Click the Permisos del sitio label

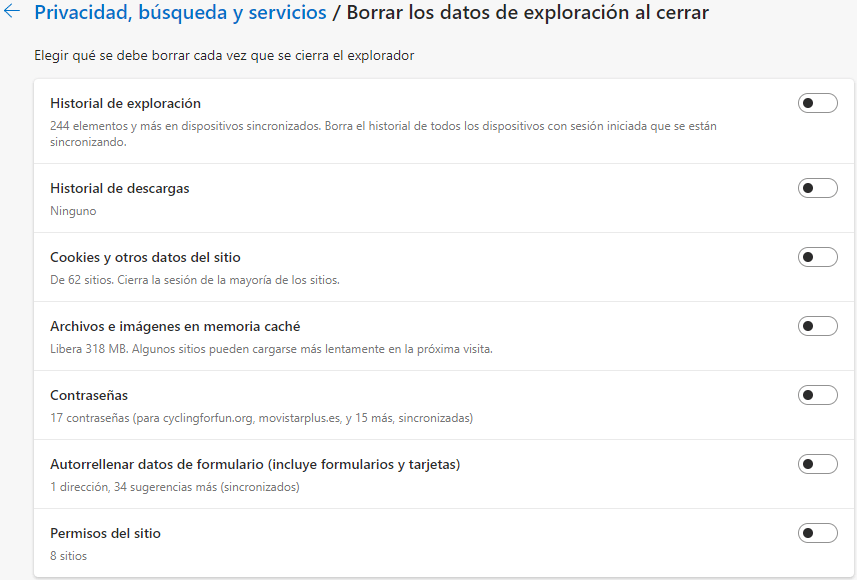point(105,534)
